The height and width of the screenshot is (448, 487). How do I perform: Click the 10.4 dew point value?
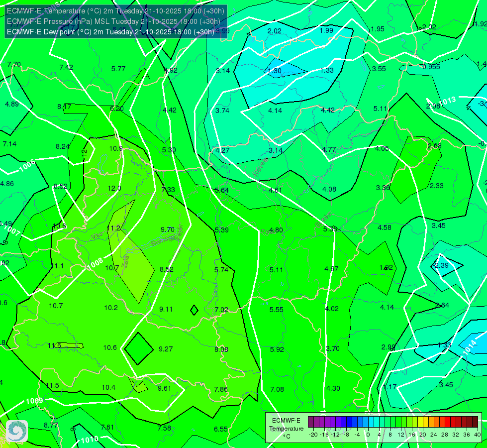[x=108, y=387]
